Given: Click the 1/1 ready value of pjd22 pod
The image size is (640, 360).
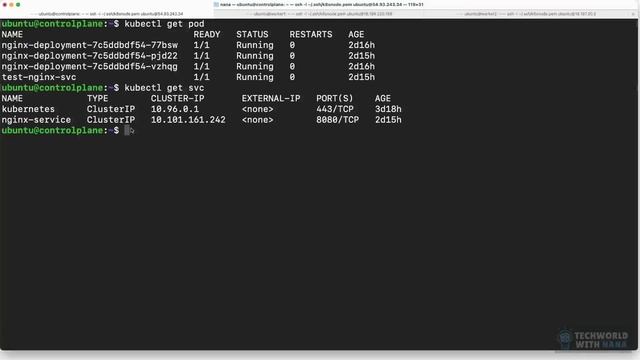Looking at the screenshot, I should (x=202, y=56).
